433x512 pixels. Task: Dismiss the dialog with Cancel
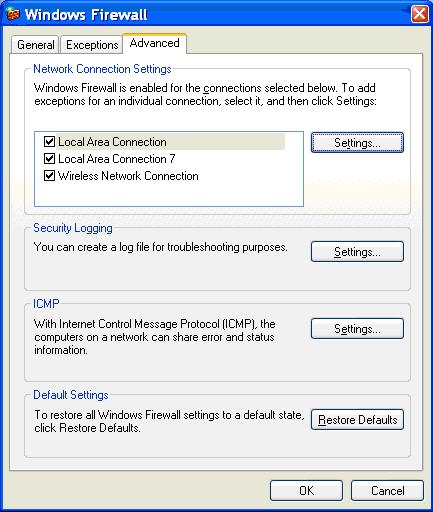click(x=387, y=491)
